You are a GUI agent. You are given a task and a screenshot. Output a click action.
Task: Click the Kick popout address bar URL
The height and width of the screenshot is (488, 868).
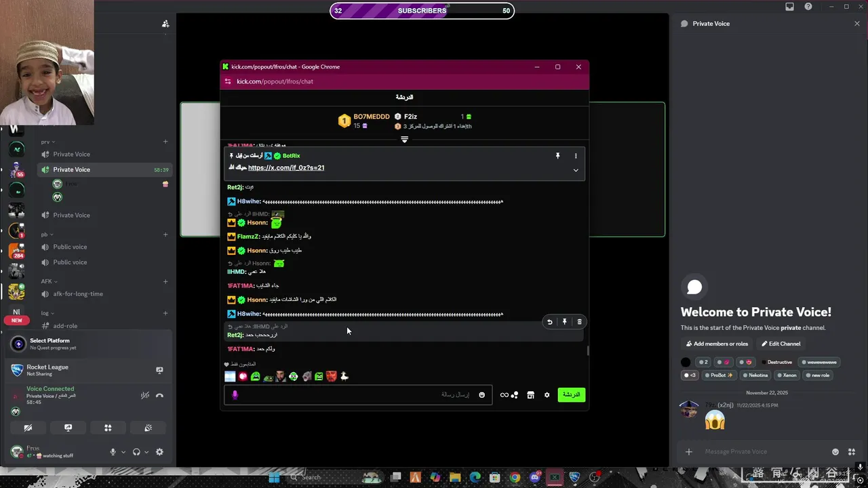point(275,81)
